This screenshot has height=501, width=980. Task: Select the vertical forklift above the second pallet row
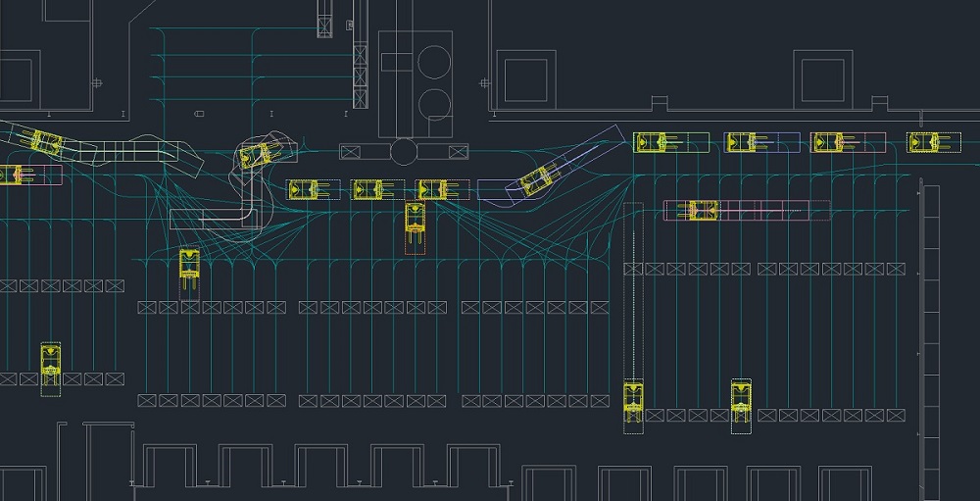[189, 268]
